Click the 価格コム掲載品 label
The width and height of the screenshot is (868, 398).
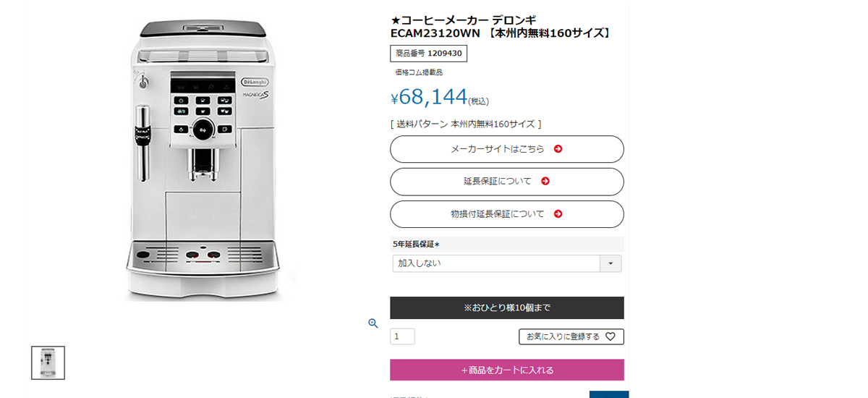419,72
